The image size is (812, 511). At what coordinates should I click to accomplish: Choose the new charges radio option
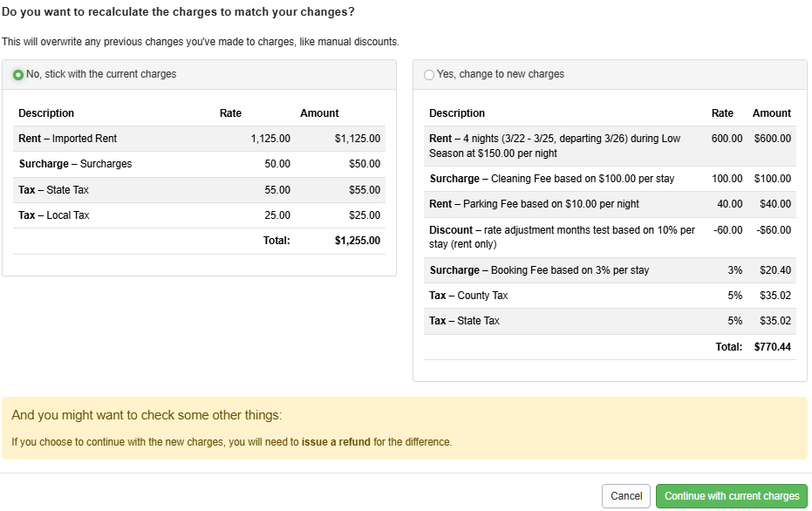pos(428,75)
